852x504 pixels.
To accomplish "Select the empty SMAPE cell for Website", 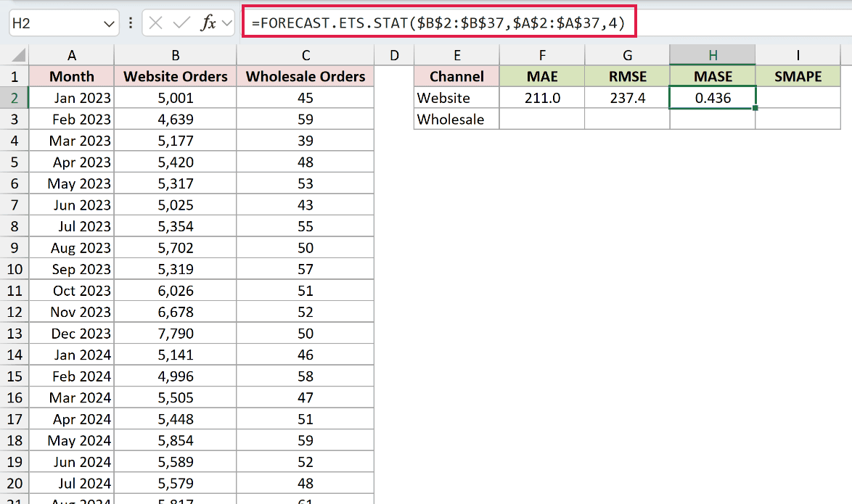I will [798, 98].
